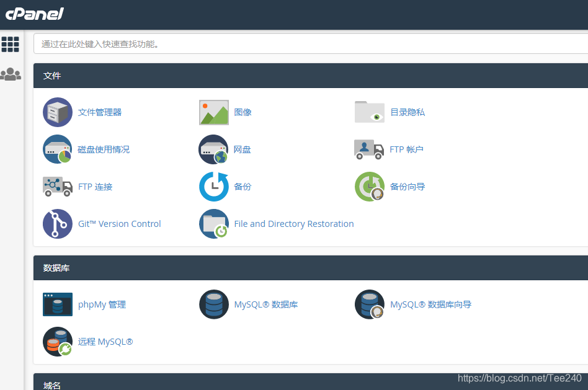Collapse the 文件 section header
Image resolution: width=588 pixels, height=390 pixels.
coord(311,76)
